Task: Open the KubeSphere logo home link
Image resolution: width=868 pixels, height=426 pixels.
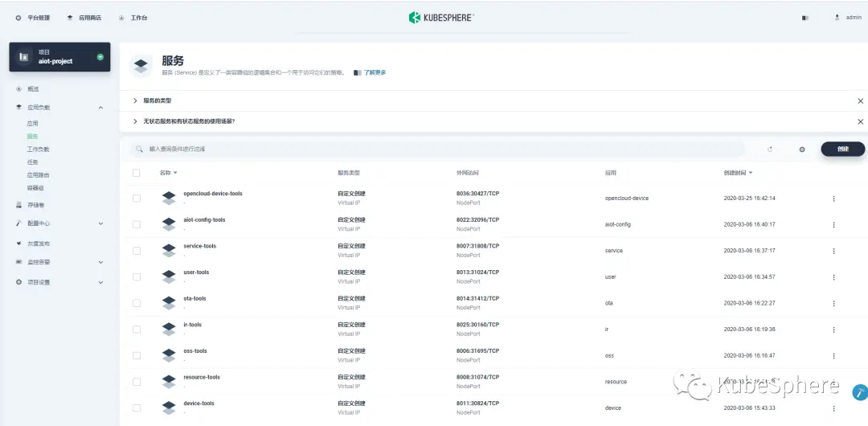Action: (x=441, y=18)
